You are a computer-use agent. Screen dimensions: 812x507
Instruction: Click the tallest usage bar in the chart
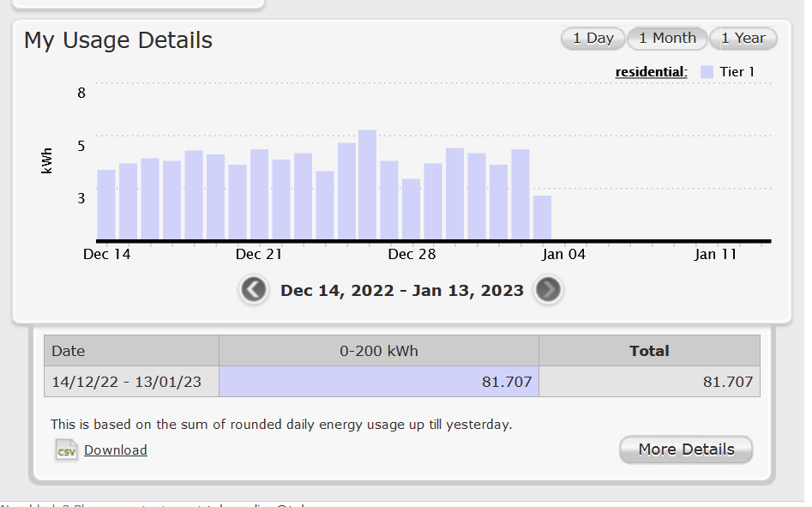pos(369,184)
